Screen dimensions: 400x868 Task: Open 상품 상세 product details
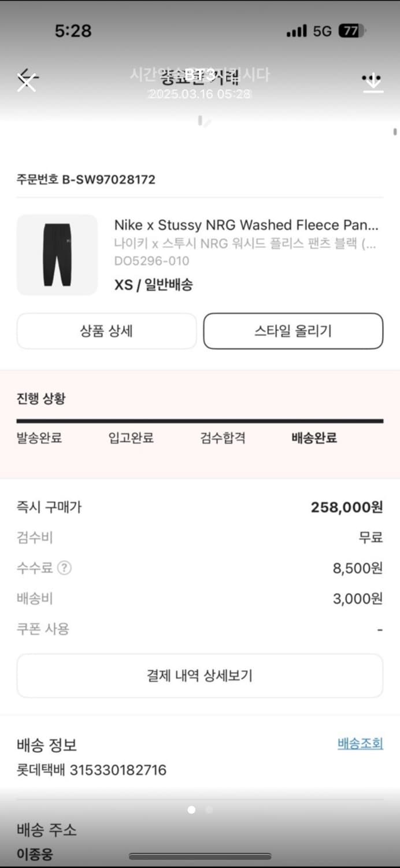tap(106, 331)
